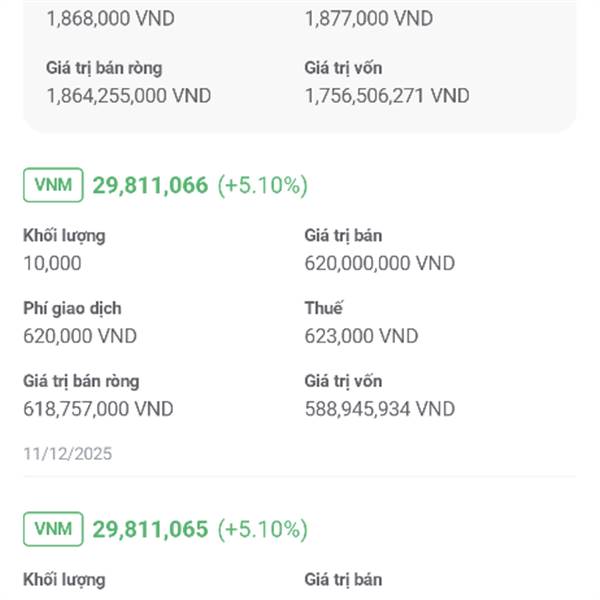
Task: Click the 588,945,934 VND cost value
Action: [x=379, y=409]
